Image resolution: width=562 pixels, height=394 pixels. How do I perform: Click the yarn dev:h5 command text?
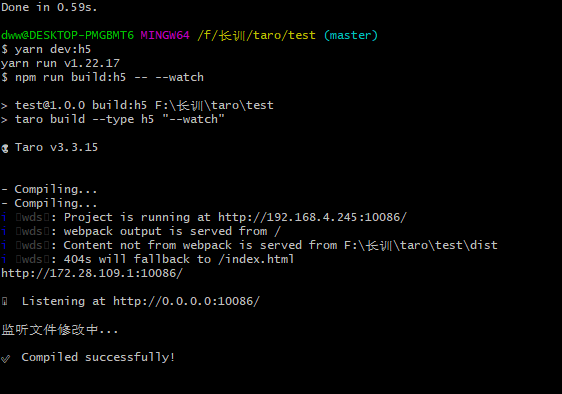(53, 49)
